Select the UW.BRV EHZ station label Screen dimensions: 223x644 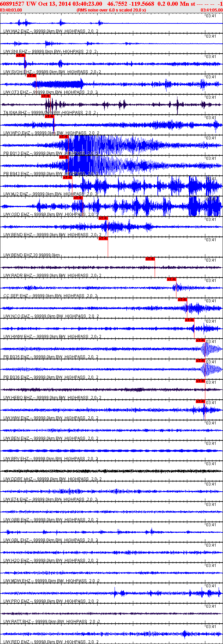pos(51,459)
